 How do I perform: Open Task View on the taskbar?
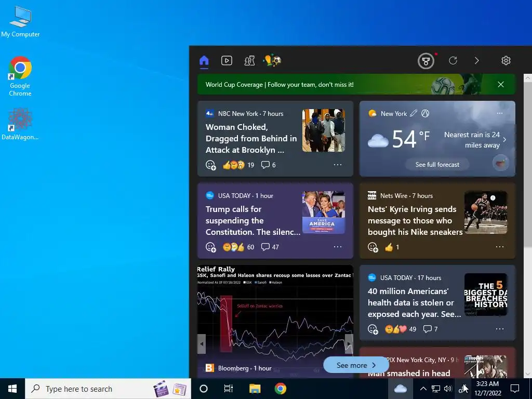click(x=229, y=389)
